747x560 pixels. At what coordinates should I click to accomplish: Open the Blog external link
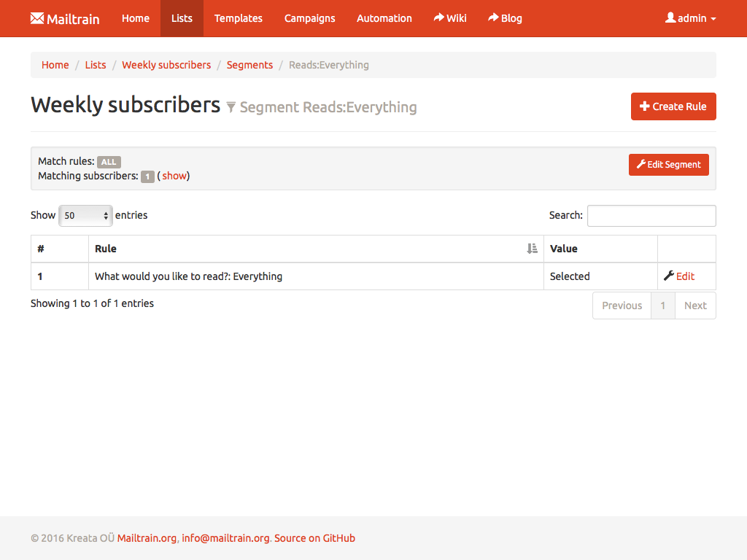pos(505,18)
